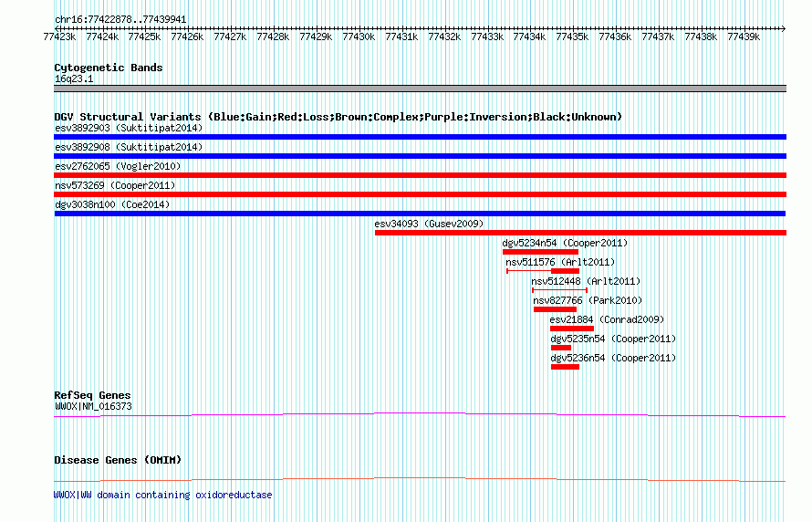Open variant esv34093 (Gusev2009) label
Image resolution: width=812 pixels, height=522 pixels.
[429, 224]
